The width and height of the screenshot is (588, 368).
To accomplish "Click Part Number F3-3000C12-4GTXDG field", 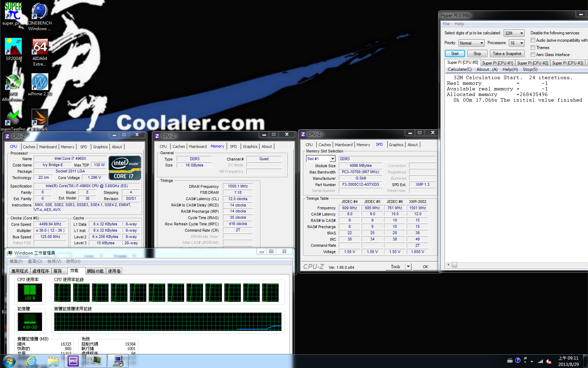I will (360, 185).
